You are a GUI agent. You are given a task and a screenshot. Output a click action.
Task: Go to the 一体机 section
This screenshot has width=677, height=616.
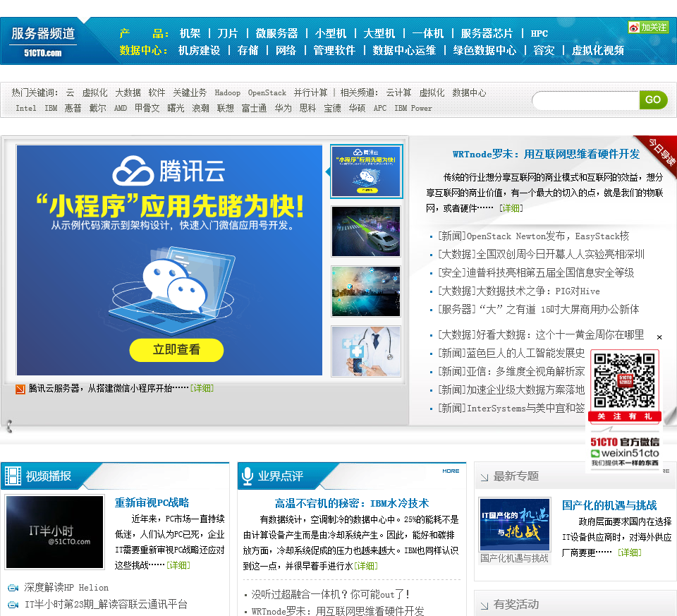[428, 33]
